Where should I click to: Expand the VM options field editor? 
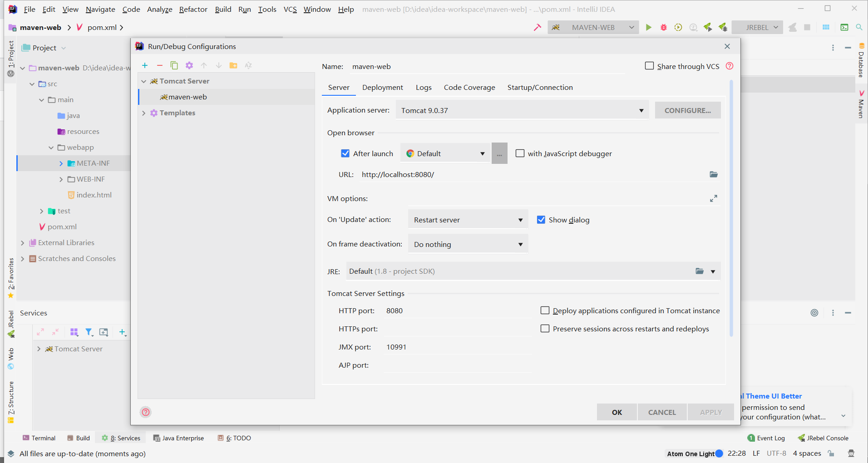click(x=714, y=198)
